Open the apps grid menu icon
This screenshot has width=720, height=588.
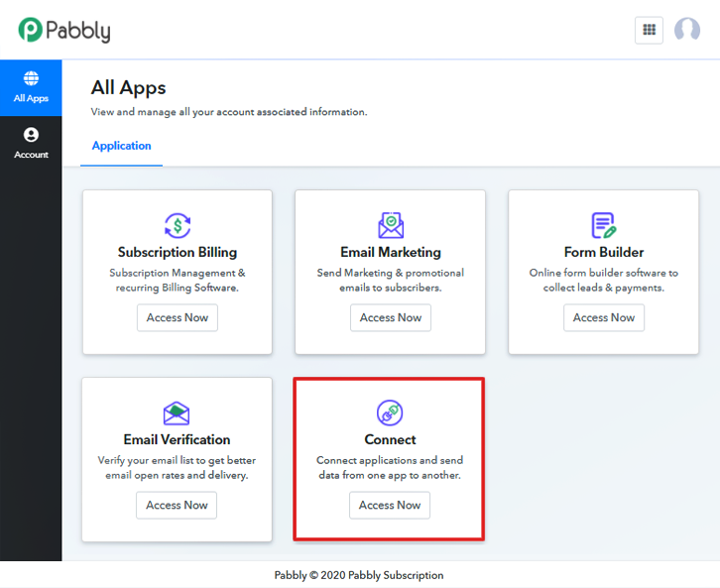point(649,31)
